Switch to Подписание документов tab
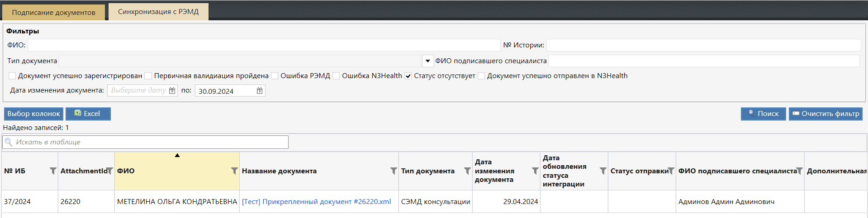The height and width of the screenshot is (218, 868). 53,13
